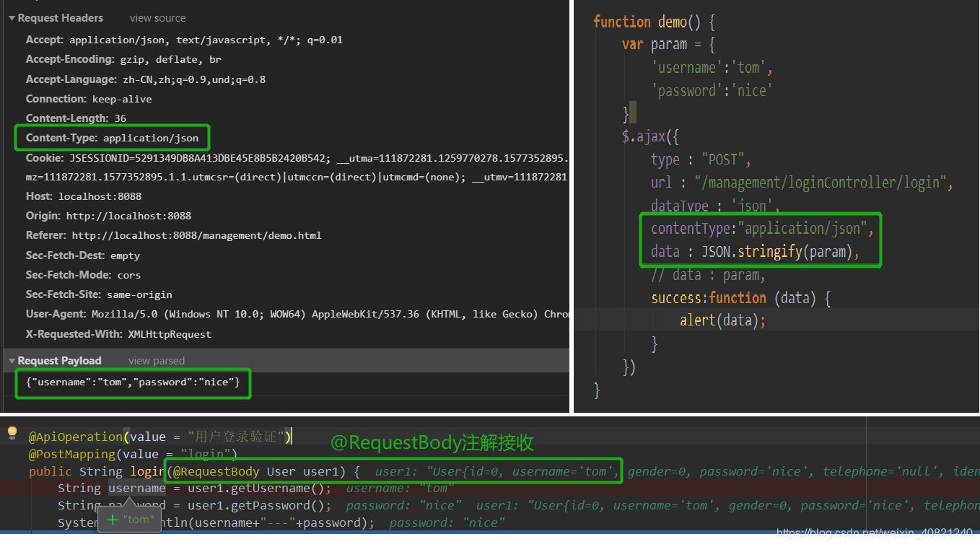This screenshot has width=980, height=547.
Task: Select the User-Agent header row
Action: (297, 314)
